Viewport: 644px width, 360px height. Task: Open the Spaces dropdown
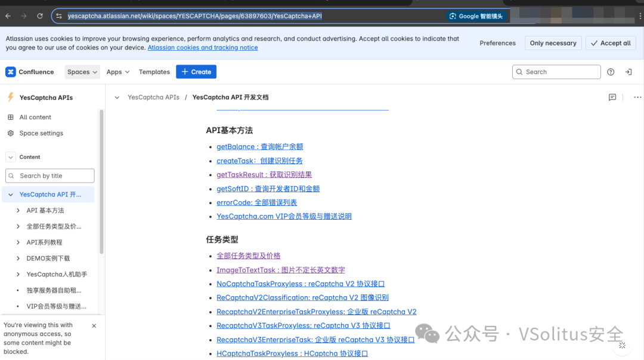coord(82,72)
